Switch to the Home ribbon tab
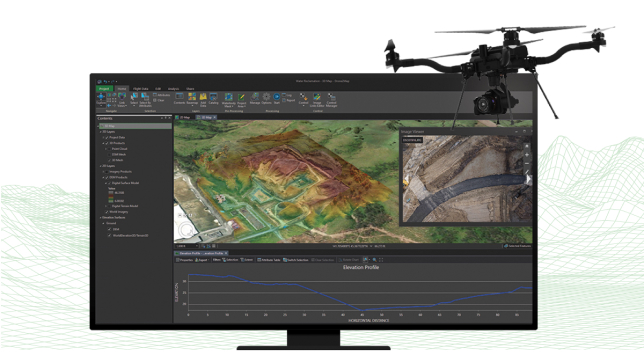 point(122,89)
